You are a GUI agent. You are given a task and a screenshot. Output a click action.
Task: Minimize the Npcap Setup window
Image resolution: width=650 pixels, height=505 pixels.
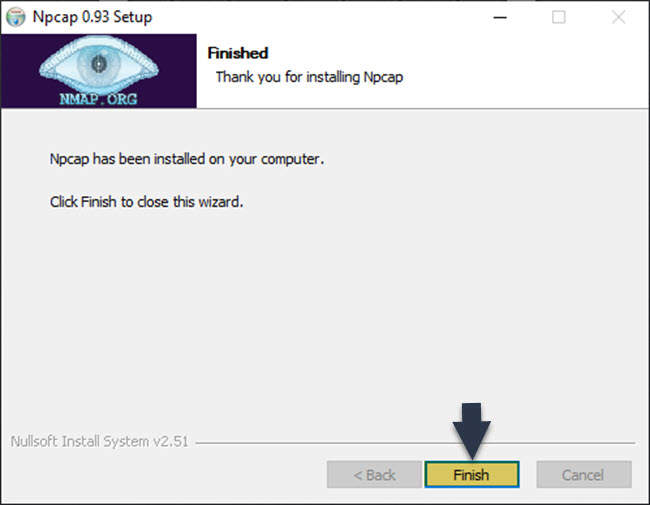coord(500,17)
